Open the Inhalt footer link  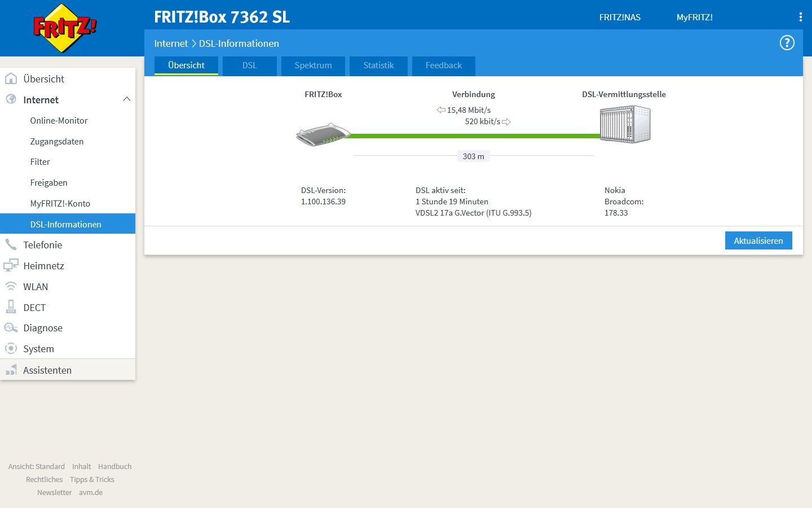click(81, 466)
